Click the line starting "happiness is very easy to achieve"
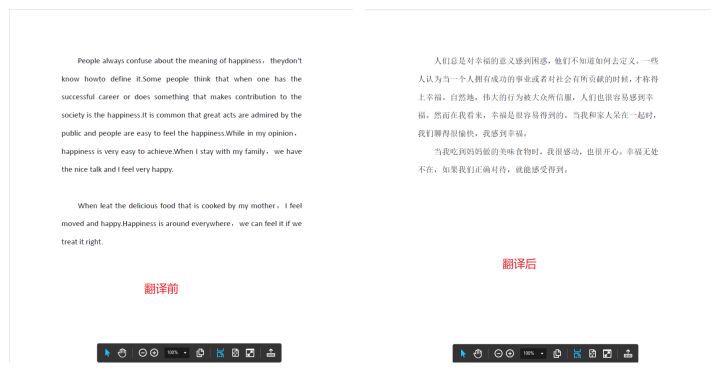The width and height of the screenshot is (720, 372). pos(181,151)
